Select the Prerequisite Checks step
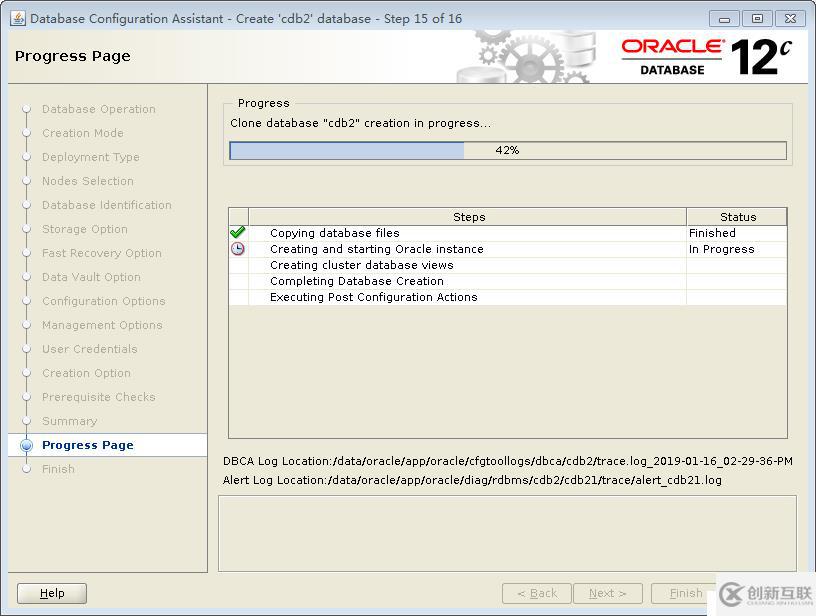 click(99, 397)
